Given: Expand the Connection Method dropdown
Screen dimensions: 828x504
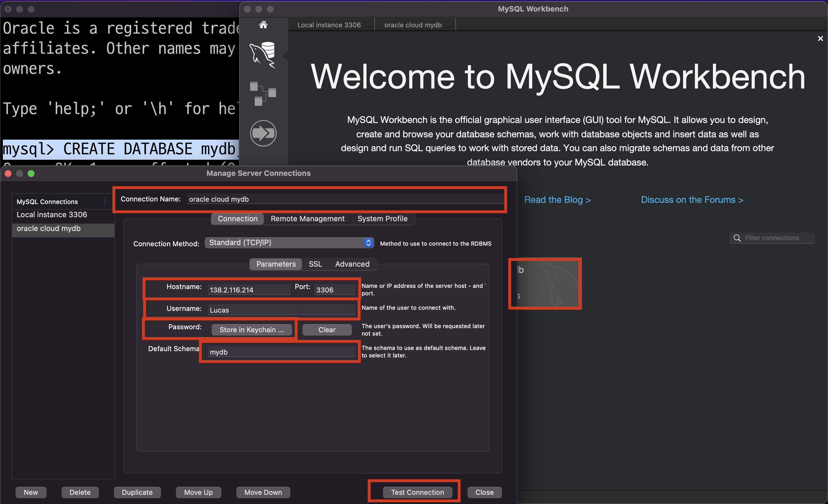Looking at the screenshot, I should coord(289,243).
